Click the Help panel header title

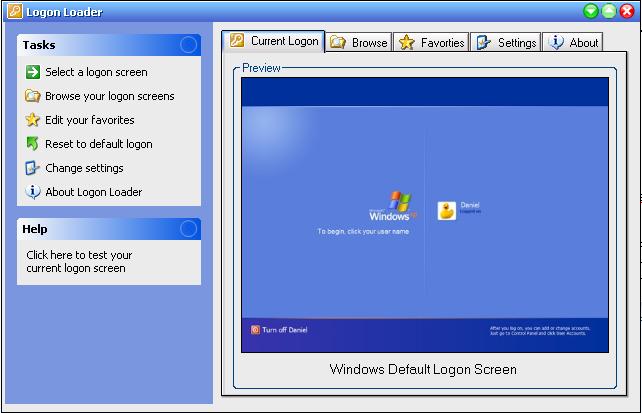point(35,229)
